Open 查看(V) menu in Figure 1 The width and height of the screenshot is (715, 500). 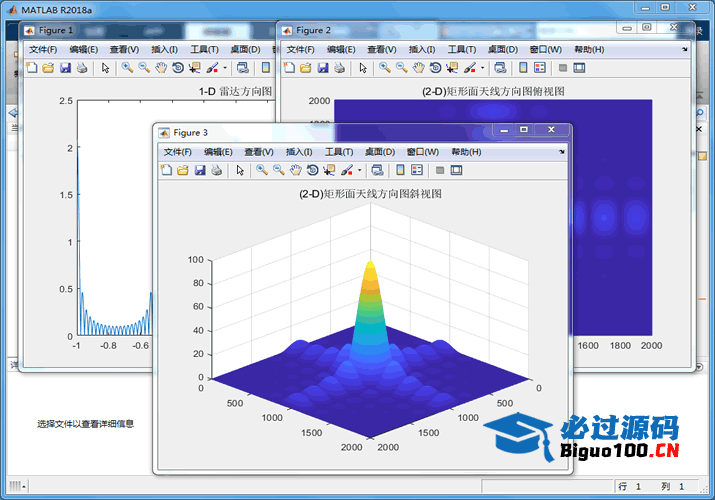(124, 49)
